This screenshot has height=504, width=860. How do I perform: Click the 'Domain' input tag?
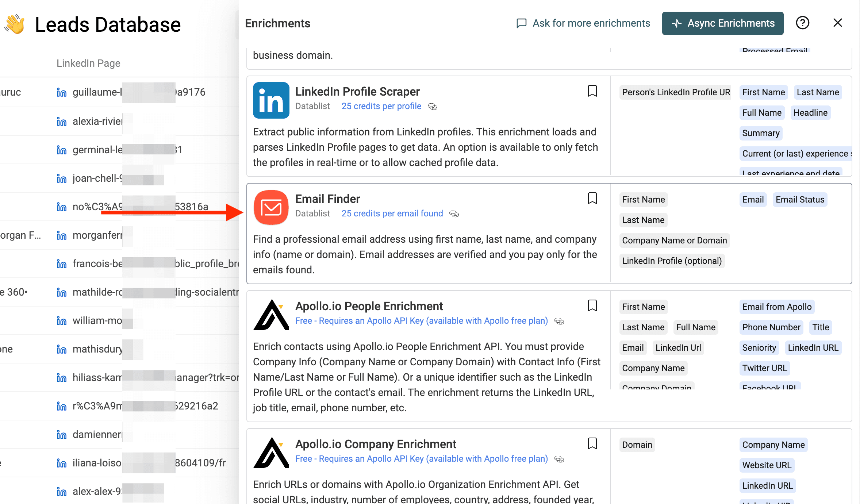coord(637,445)
